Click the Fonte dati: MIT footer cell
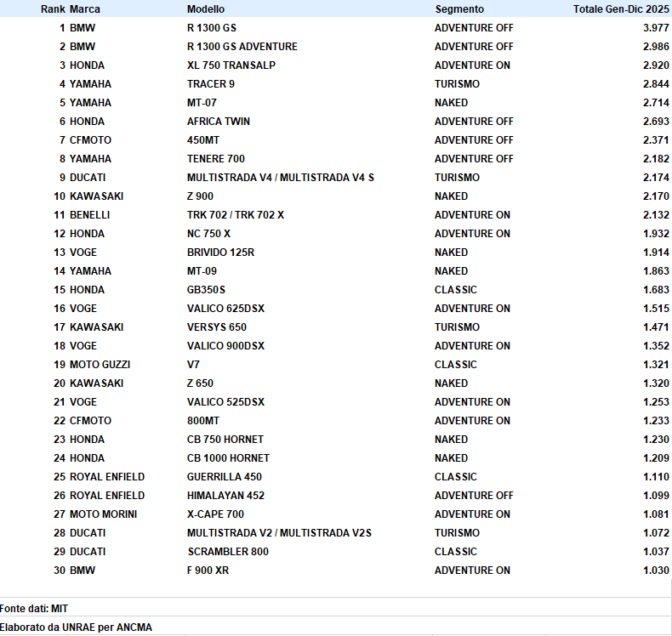Screen dimensions: 672x636 pos(33,608)
